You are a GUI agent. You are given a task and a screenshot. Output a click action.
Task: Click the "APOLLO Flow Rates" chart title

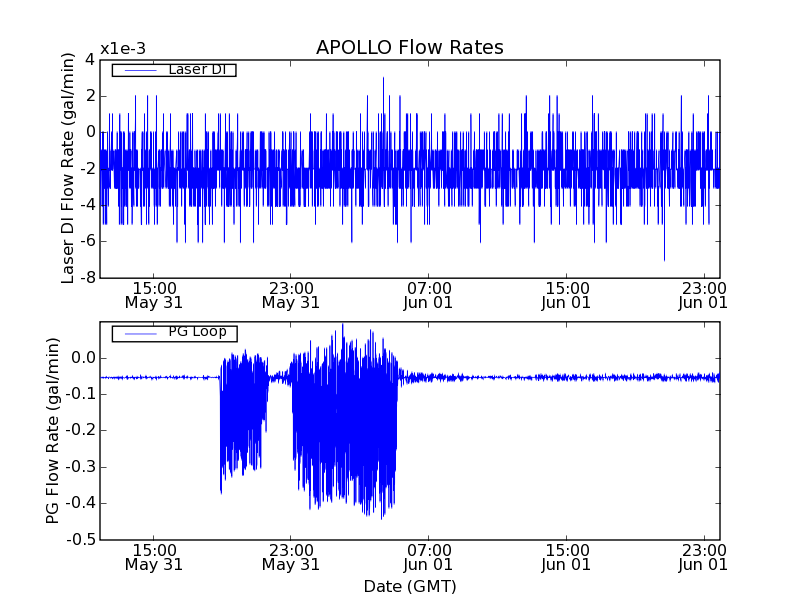click(x=409, y=48)
